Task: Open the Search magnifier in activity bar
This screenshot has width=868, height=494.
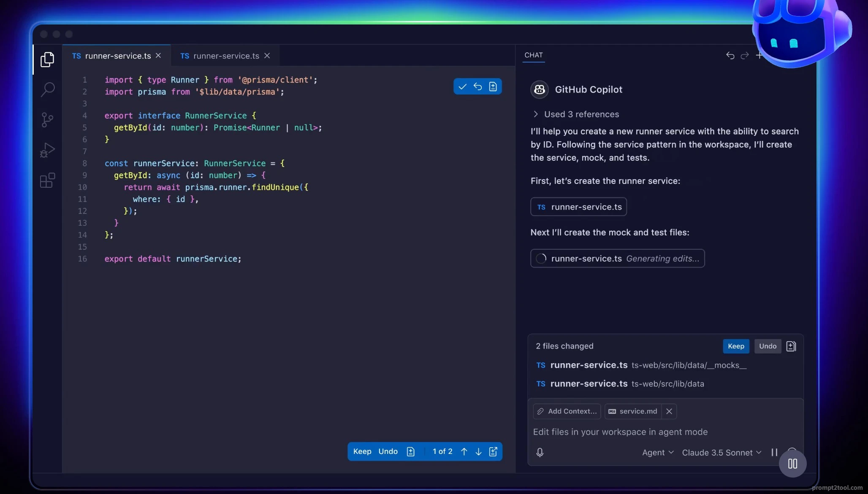Action: coord(47,89)
